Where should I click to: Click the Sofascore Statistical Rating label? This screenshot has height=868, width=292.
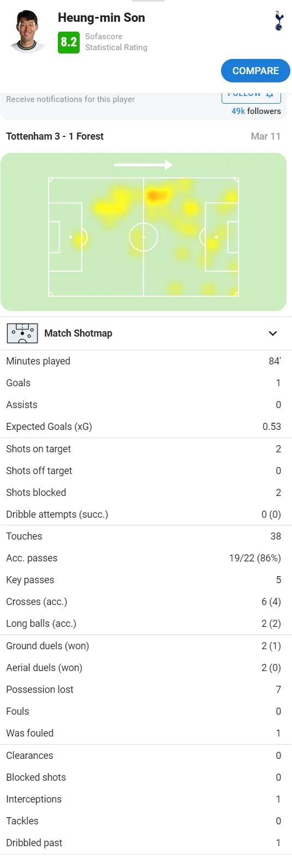pos(116,42)
